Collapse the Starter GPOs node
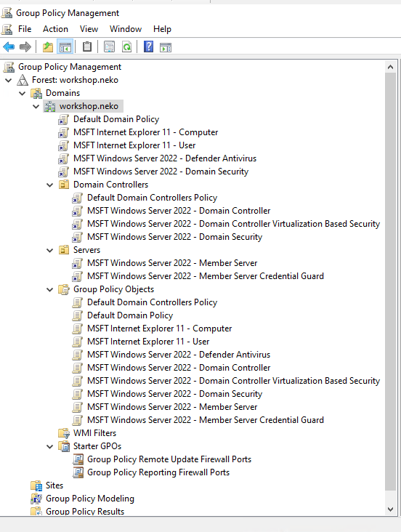 50,446
